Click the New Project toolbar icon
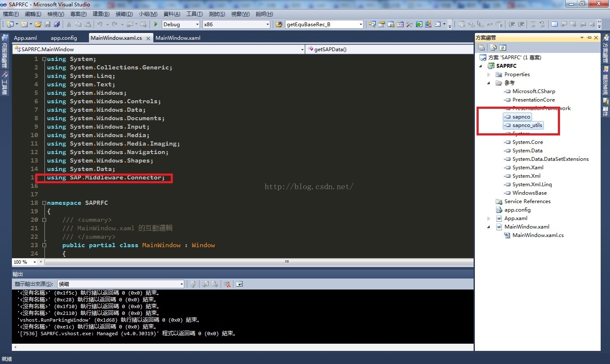Image resolution: width=610 pixels, height=364 pixels. 10,25
